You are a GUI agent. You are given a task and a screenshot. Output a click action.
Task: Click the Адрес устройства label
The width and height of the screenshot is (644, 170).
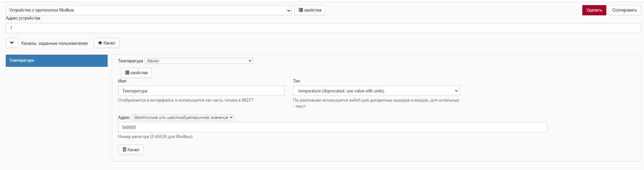(23, 18)
